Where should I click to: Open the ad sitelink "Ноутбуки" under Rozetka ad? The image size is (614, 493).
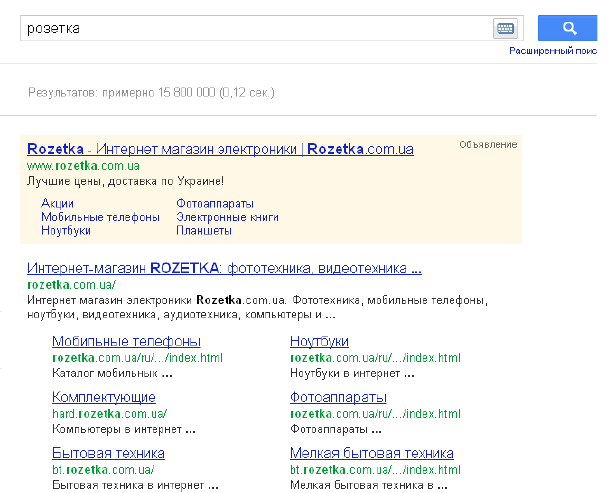(66, 230)
